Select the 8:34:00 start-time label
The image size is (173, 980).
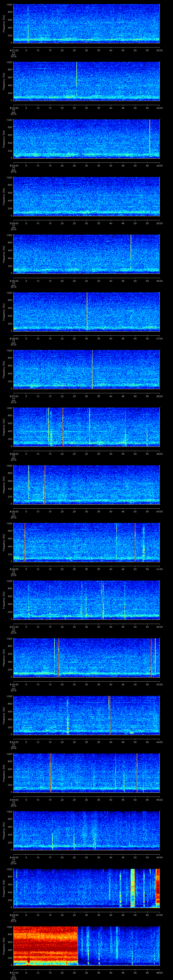(14, 223)
